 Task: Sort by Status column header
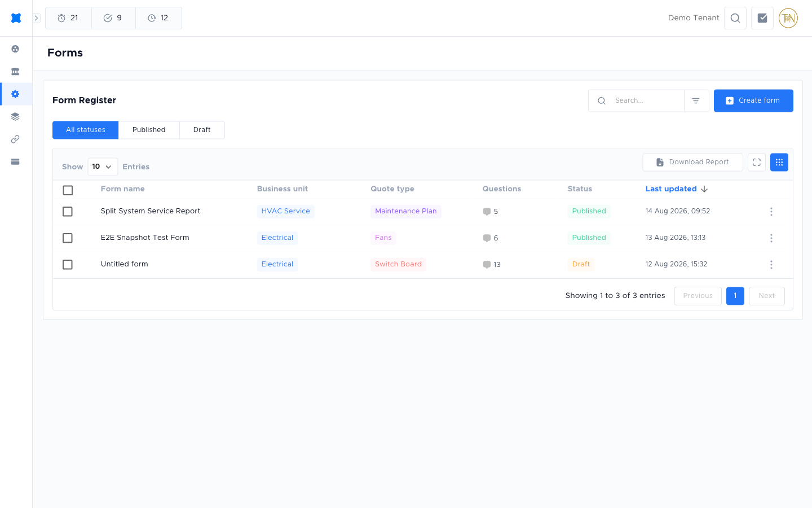tap(580, 189)
